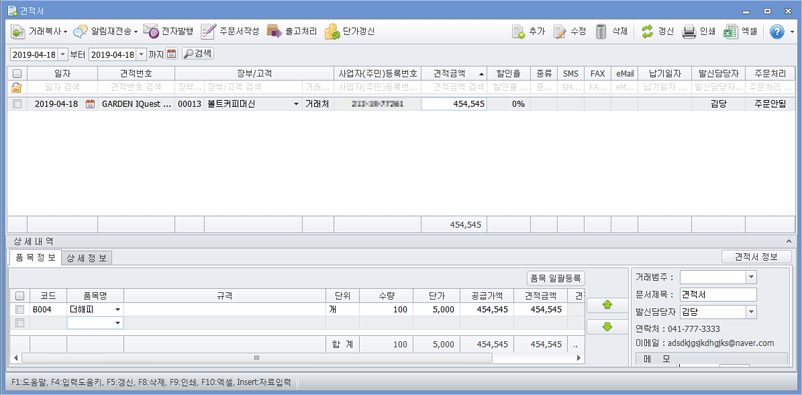The image size is (802, 395).
Task: Click the 품목 일괄등록 button
Action: (556, 278)
